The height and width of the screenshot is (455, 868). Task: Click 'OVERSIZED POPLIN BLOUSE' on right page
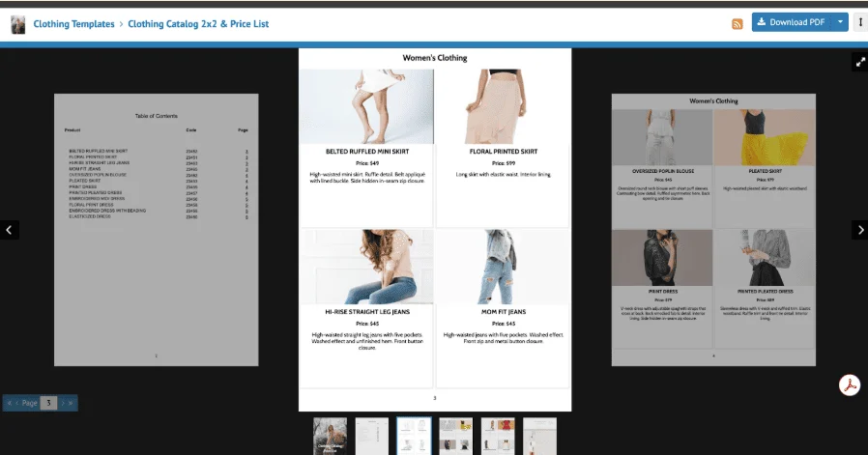[663, 171]
